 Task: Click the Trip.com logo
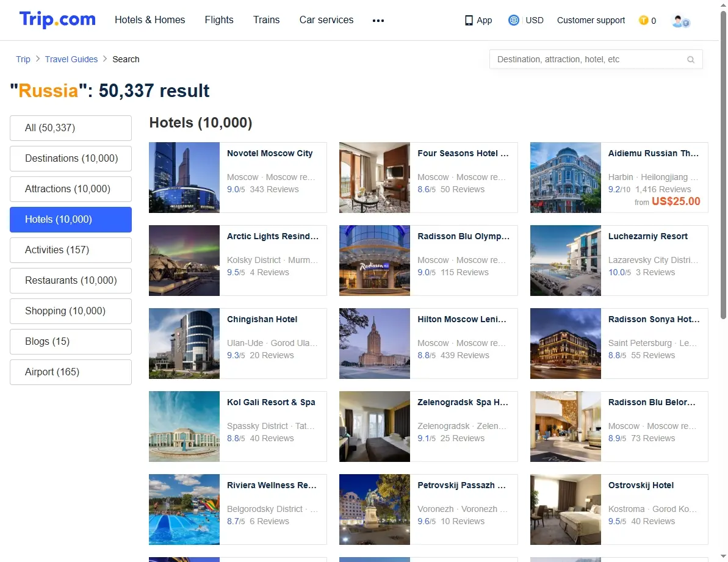[57, 20]
